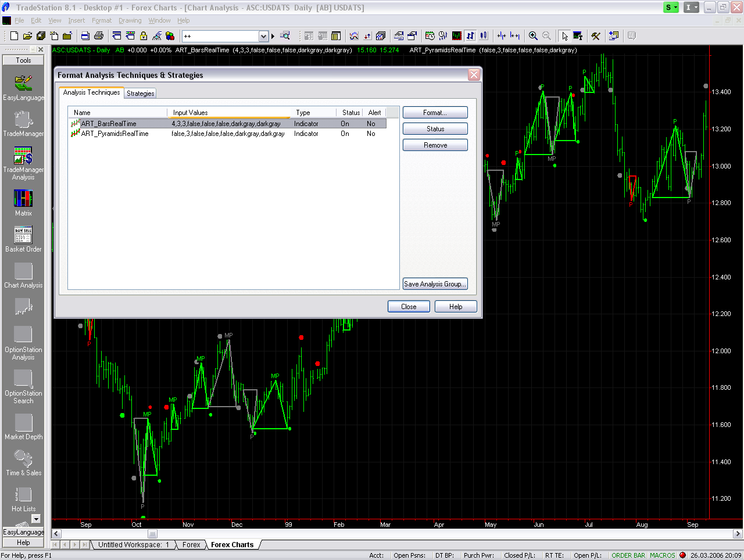Open the Insert menu
Viewport: 744px width, 560px height.
pyautogui.click(x=76, y=20)
